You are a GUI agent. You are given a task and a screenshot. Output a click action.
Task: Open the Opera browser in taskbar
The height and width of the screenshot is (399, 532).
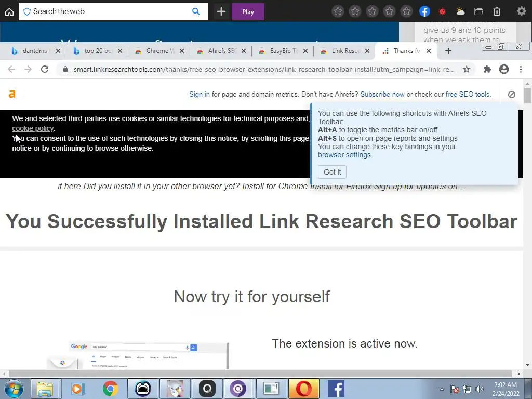coord(303,389)
